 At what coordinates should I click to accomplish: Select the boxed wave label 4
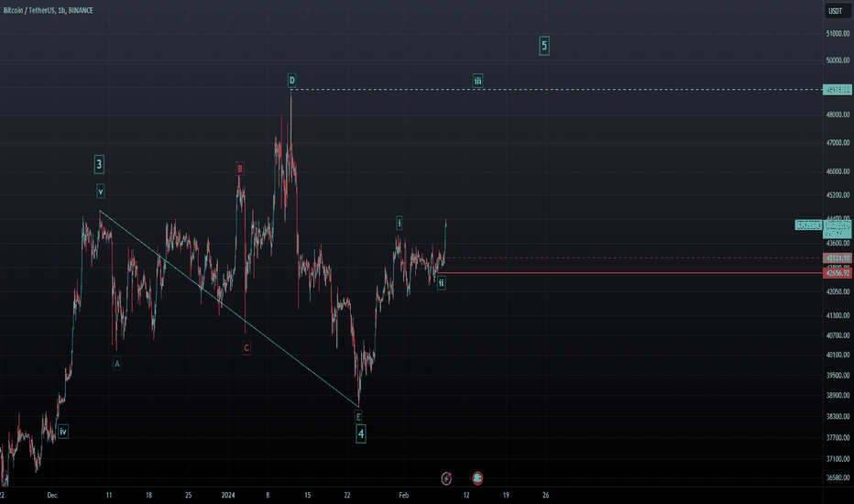tap(360, 434)
